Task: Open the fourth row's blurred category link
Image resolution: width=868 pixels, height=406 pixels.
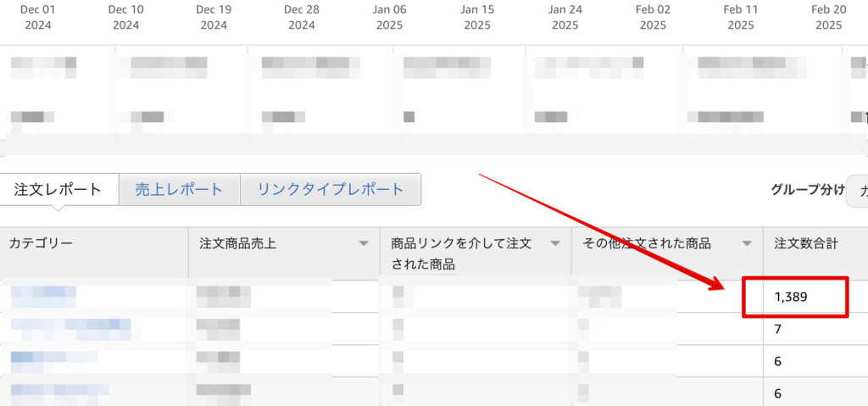Action: [x=59, y=391]
